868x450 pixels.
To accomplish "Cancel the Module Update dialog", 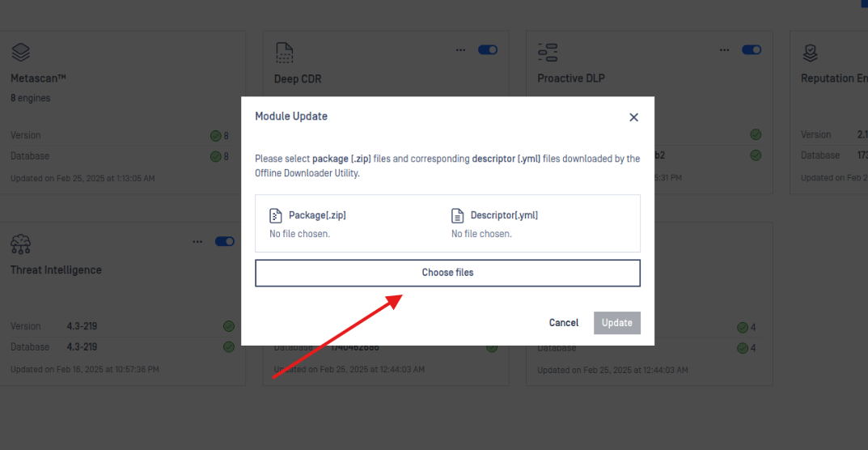I will click(x=564, y=323).
